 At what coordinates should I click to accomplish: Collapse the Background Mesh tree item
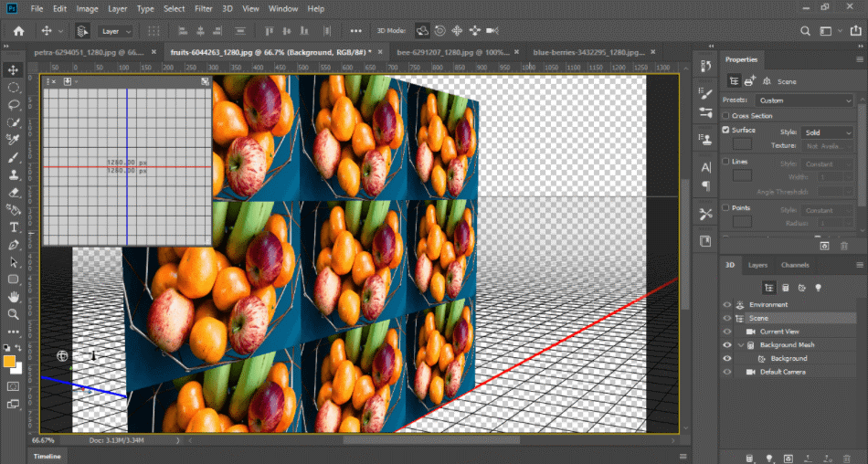[741, 345]
